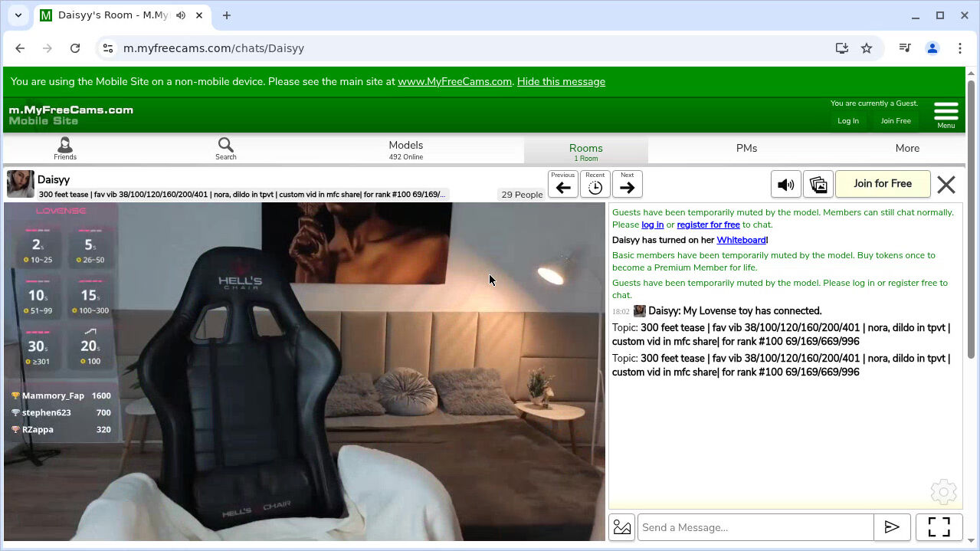Open the Chrome three-dot menu
980x551 pixels.
click(959, 48)
